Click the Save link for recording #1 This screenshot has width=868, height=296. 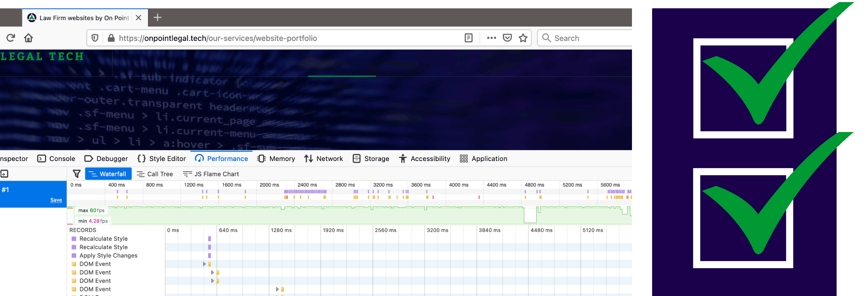[x=56, y=200]
